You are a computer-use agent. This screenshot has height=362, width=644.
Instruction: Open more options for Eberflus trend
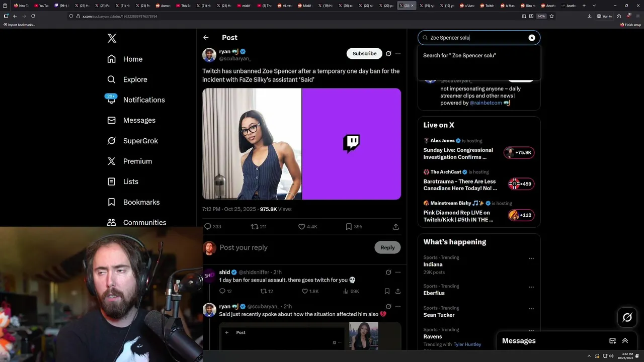pos(531,287)
